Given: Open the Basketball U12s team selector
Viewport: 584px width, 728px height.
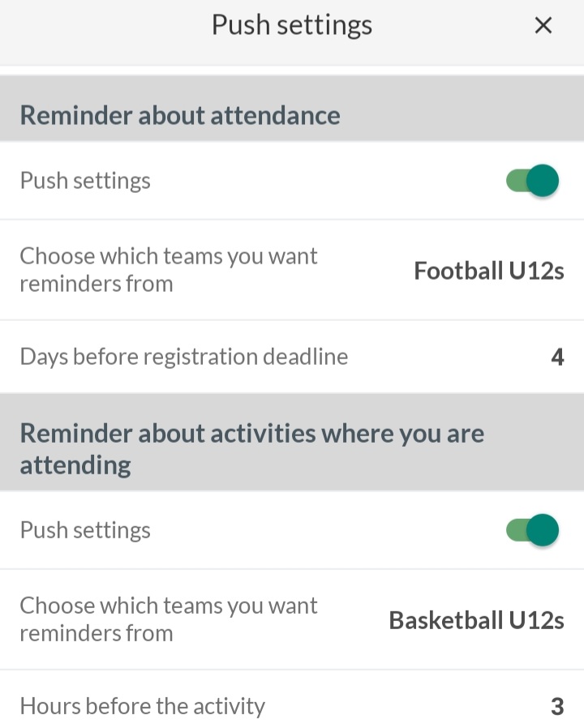Looking at the screenshot, I should [476, 620].
